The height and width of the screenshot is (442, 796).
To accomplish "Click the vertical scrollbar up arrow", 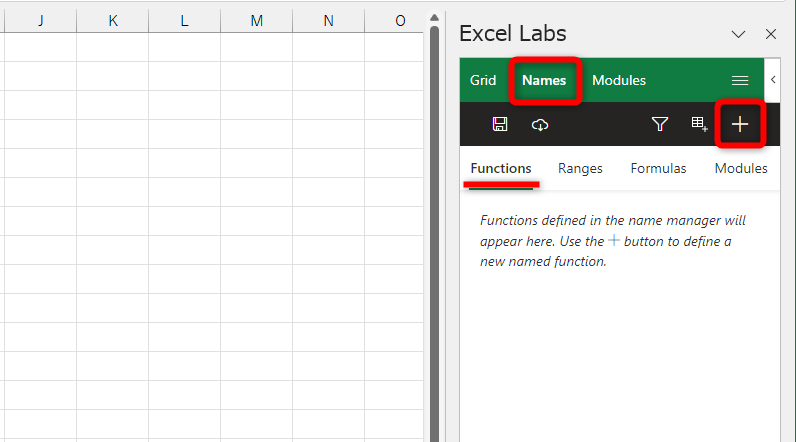I will 434,18.
